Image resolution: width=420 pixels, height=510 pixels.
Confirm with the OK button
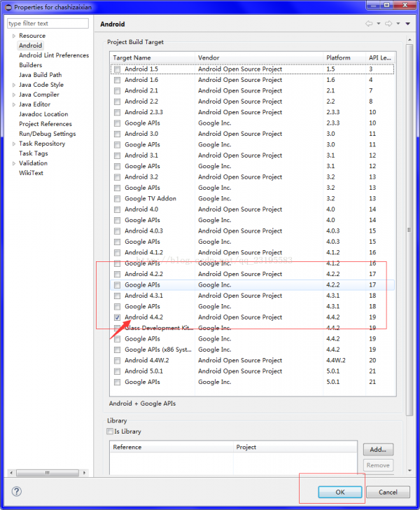click(339, 492)
